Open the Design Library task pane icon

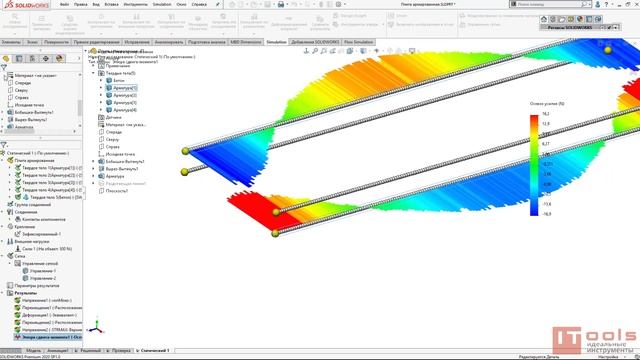(x=553, y=19)
